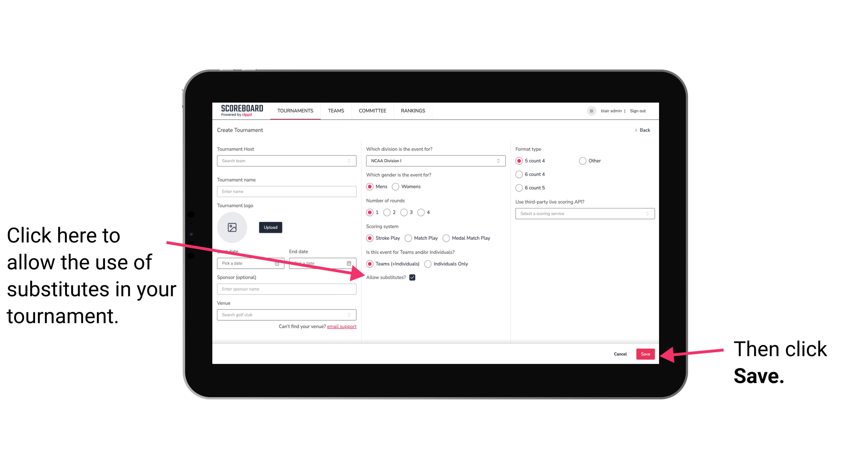
Task: Open the TOURNAMENTS tab
Action: 295,111
